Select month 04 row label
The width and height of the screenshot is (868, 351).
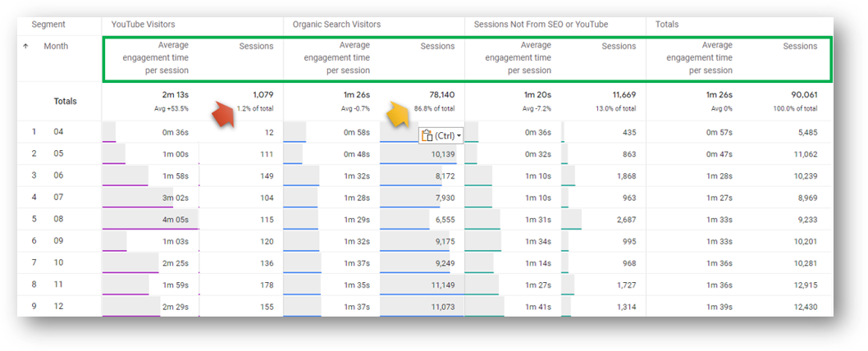[59, 132]
